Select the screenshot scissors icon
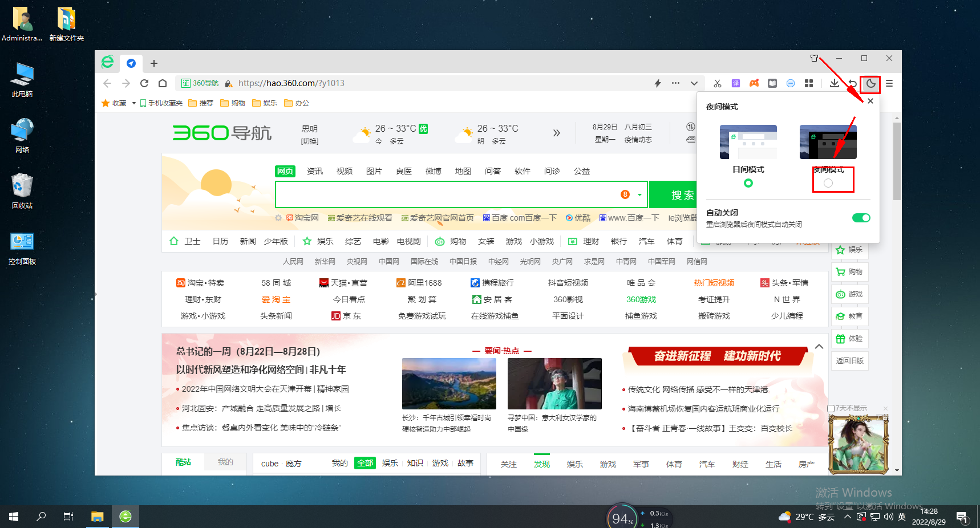Viewport: 980px width, 528px height. [x=718, y=83]
